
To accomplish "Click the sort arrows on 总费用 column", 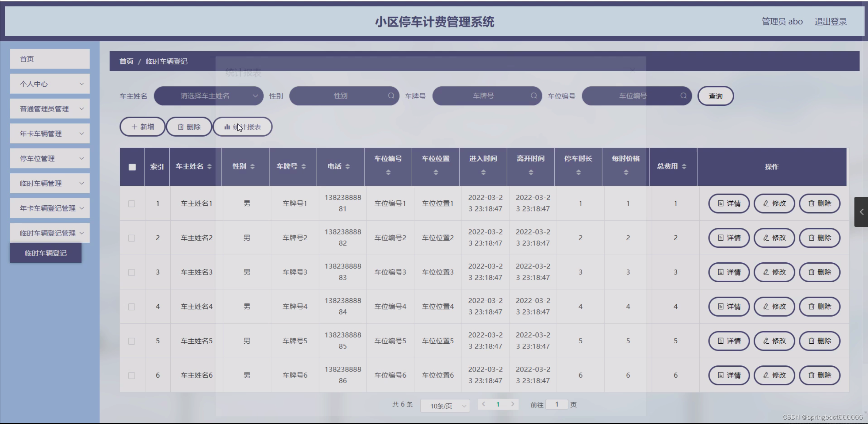I will point(684,166).
